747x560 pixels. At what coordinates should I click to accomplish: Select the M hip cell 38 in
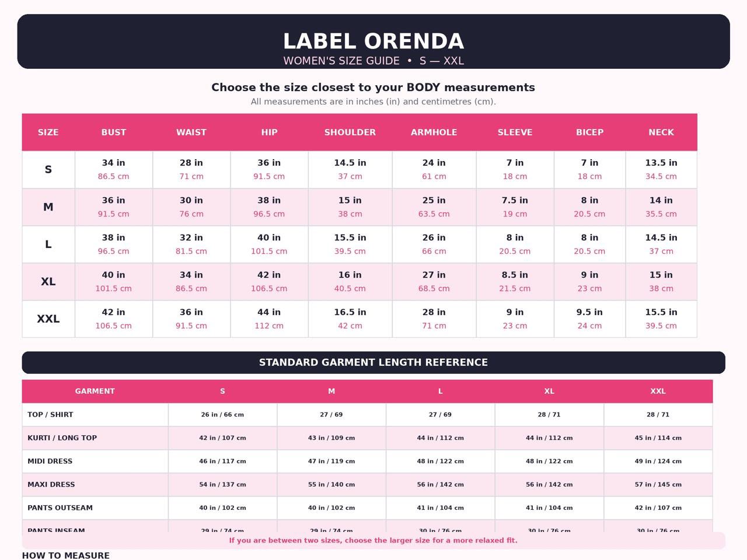(x=269, y=207)
